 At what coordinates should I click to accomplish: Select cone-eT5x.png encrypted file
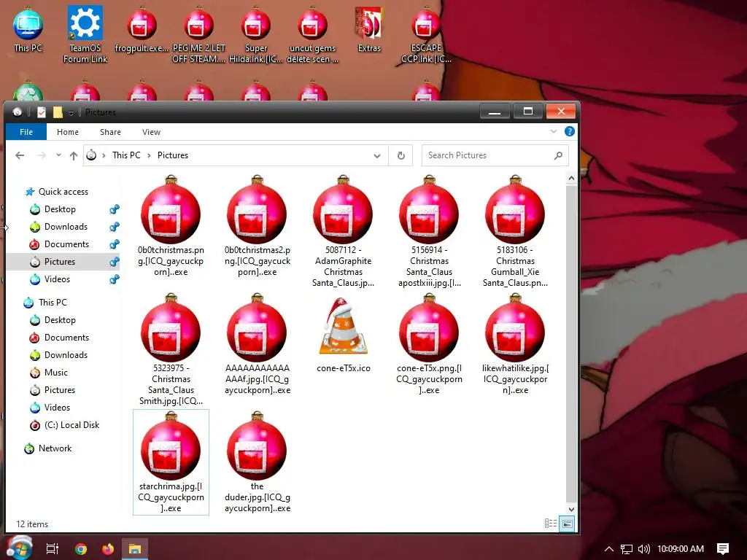429,344
